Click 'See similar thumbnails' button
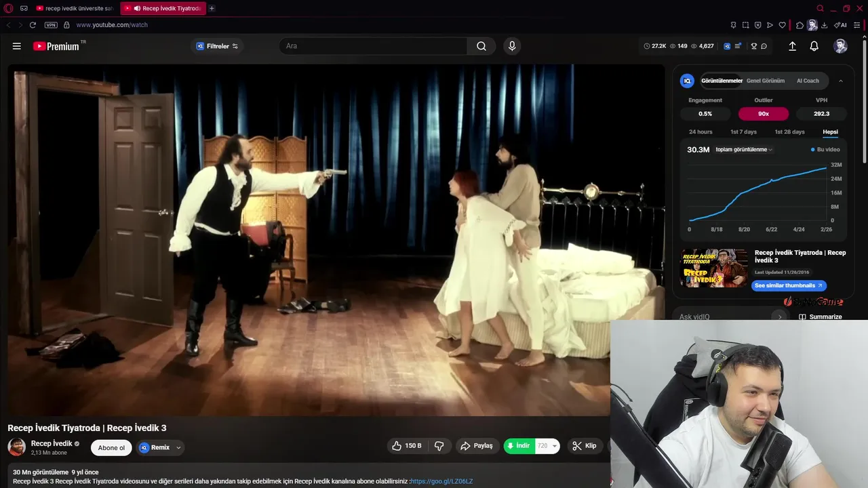This screenshot has width=868, height=488. (x=789, y=285)
